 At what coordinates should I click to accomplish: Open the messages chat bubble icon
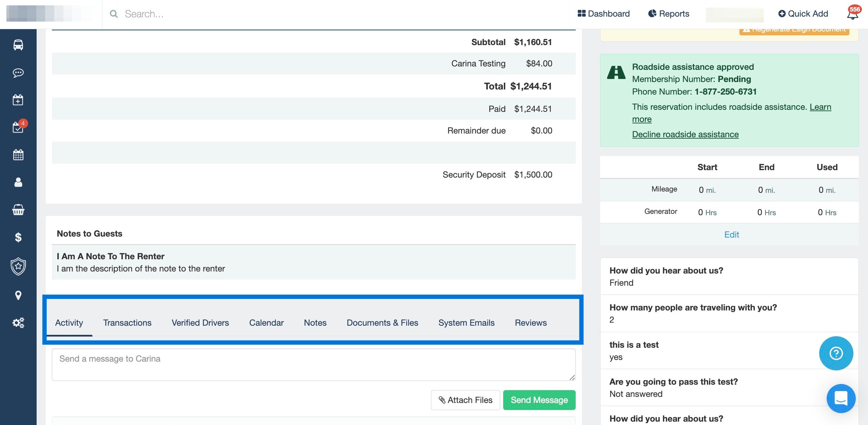(18, 73)
